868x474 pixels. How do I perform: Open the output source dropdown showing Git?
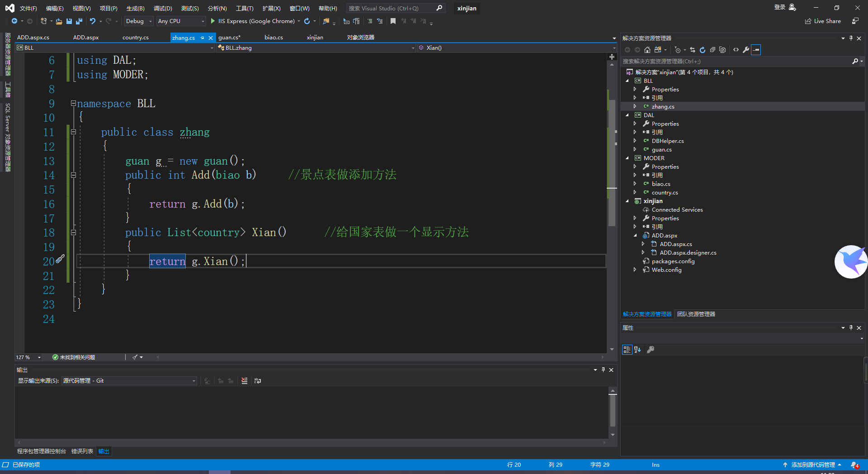pyautogui.click(x=129, y=381)
